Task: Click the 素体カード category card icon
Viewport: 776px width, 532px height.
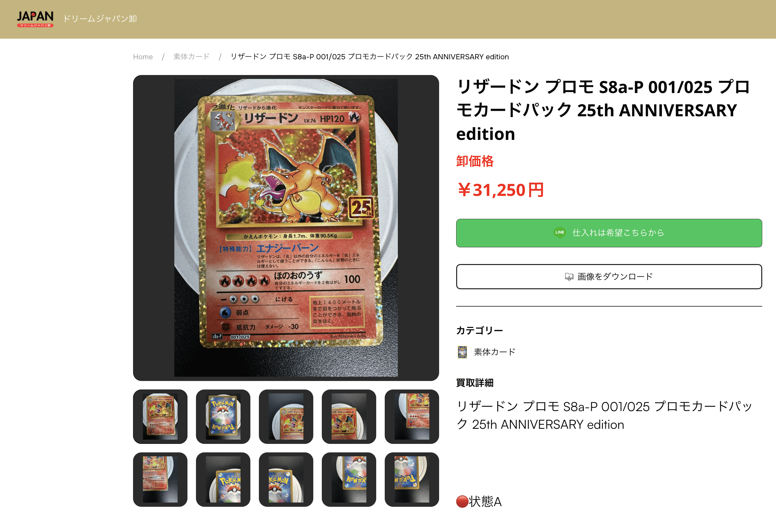Action: point(462,352)
